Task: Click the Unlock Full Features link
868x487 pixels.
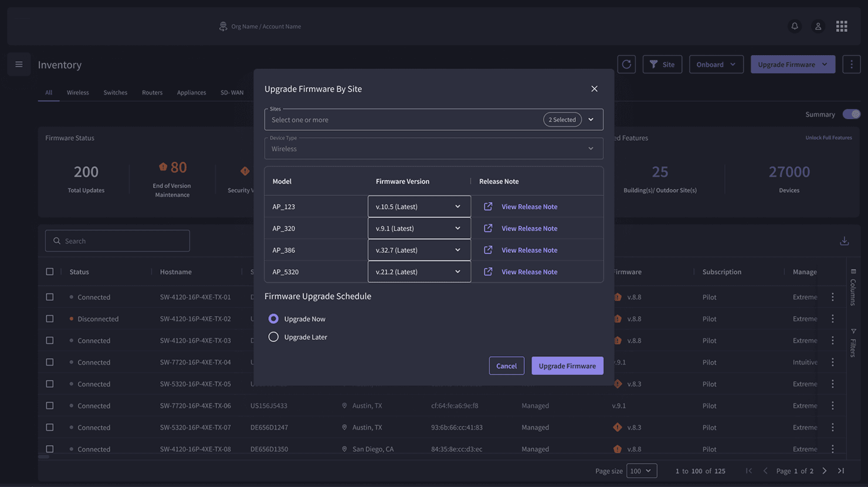Action: point(828,138)
